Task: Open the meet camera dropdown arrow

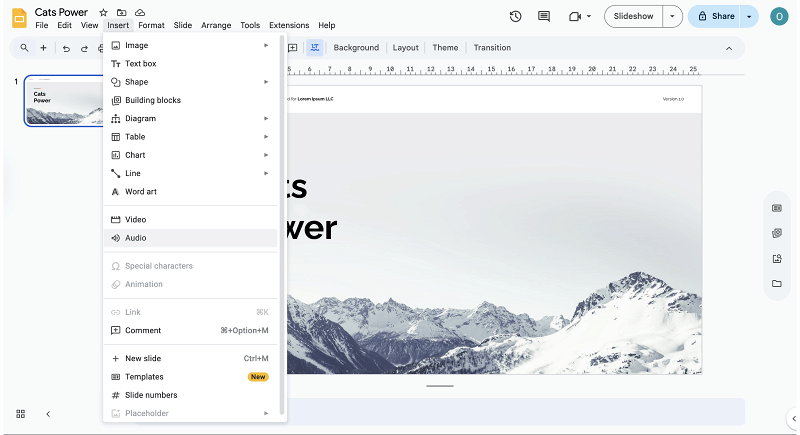Action: [x=589, y=16]
